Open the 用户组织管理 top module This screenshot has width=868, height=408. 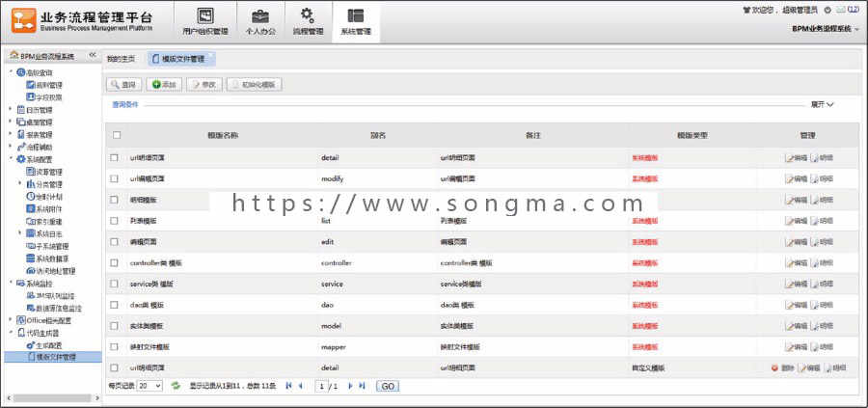coord(204,21)
